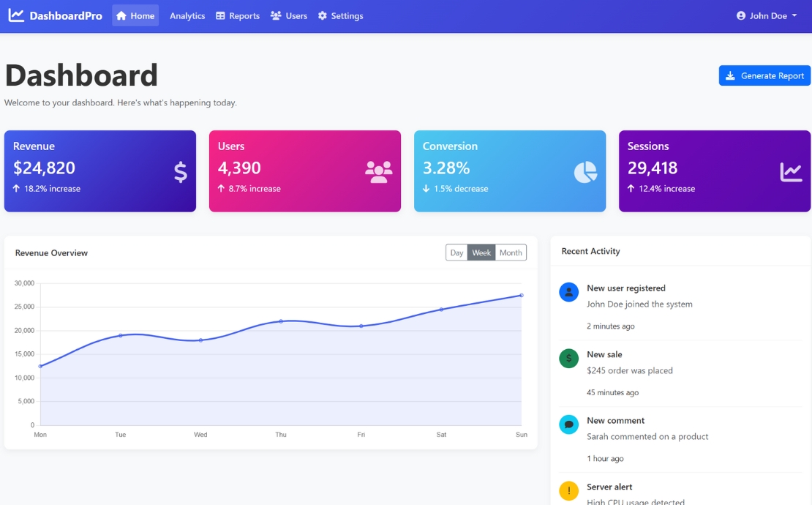Switch to the Analytics menu item
Viewport: 812px width, 505px height.
[187, 15]
